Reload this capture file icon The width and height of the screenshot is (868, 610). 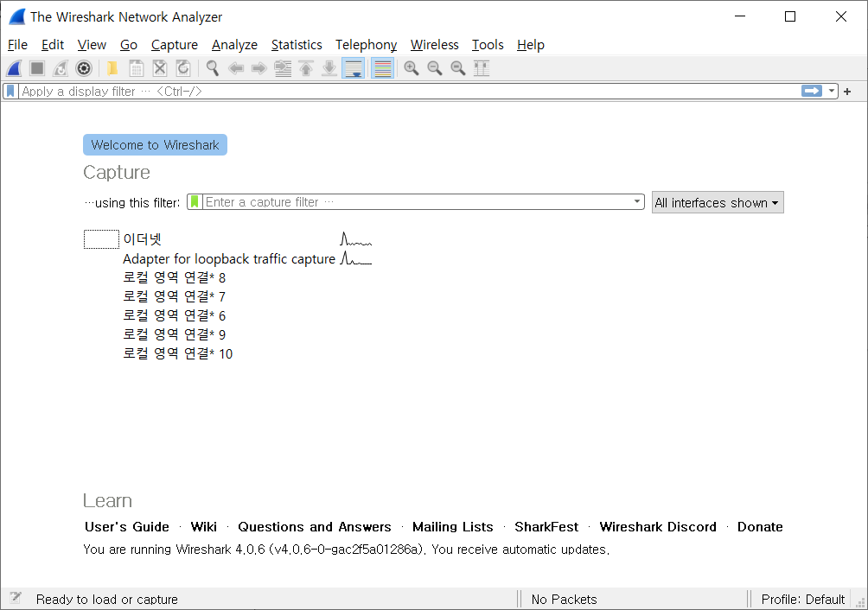click(182, 68)
